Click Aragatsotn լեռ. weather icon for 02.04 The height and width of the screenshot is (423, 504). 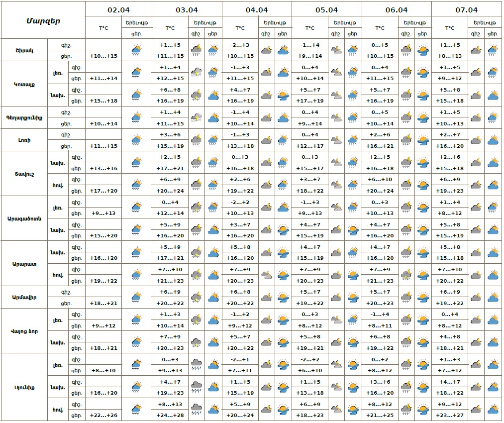[x=136, y=208]
